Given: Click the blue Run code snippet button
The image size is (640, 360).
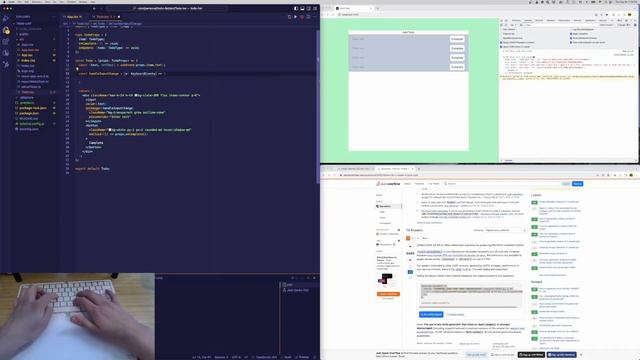Looking at the screenshot, I should [x=431, y=315].
